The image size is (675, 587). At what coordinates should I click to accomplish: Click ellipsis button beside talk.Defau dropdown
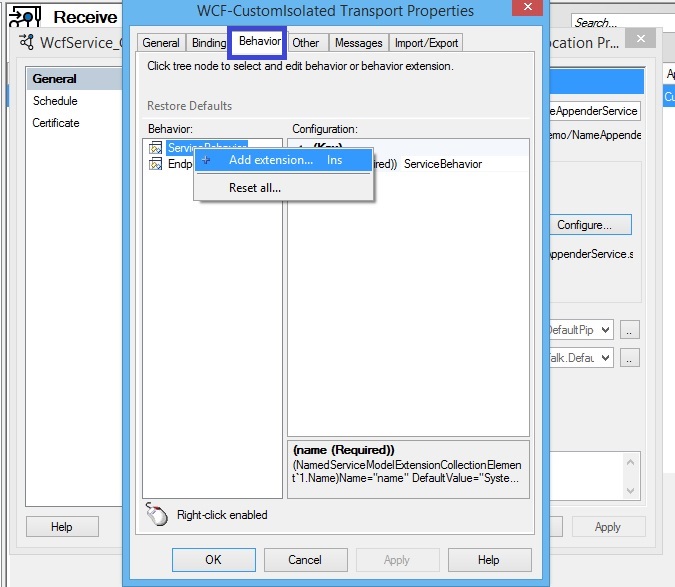coord(629,358)
